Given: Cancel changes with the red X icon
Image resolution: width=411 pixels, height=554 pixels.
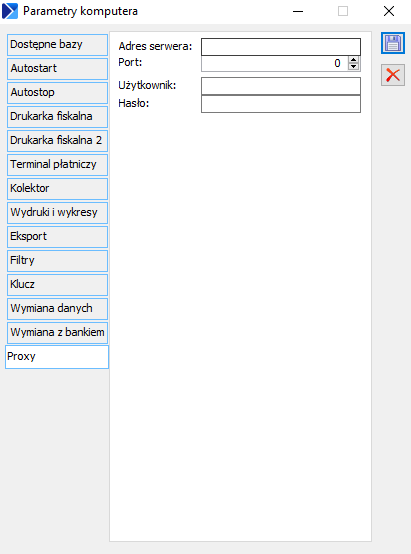Looking at the screenshot, I should tap(393, 75).
